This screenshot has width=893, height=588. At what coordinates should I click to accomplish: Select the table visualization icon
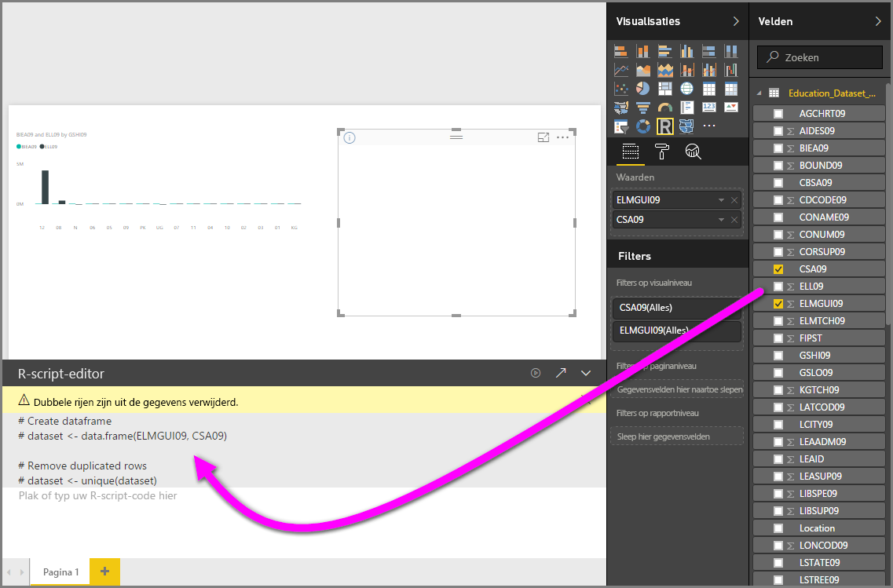click(x=709, y=88)
